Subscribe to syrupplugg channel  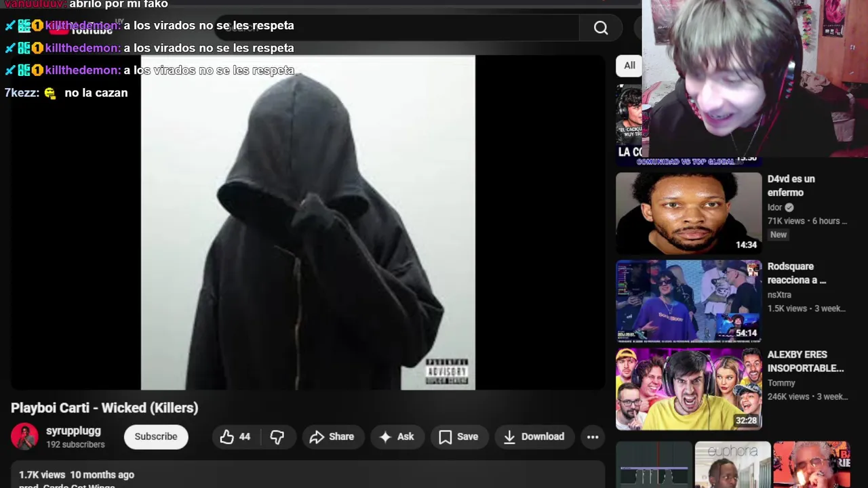(156, 436)
